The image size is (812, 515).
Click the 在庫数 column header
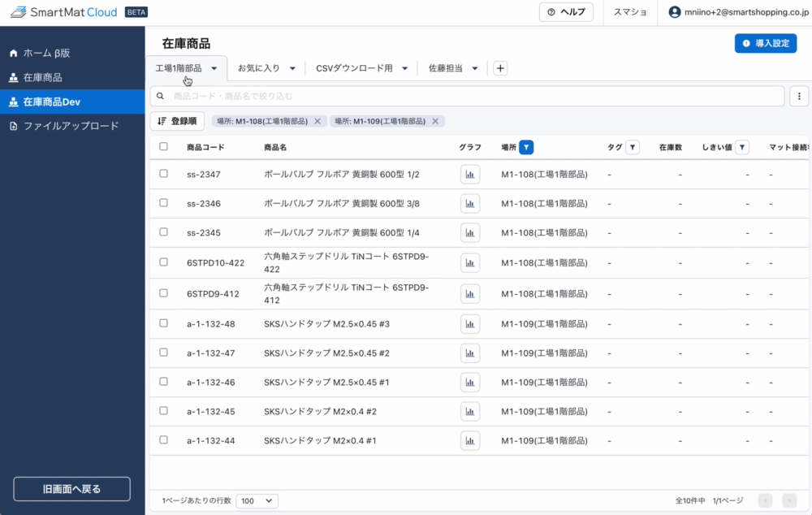tap(671, 147)
